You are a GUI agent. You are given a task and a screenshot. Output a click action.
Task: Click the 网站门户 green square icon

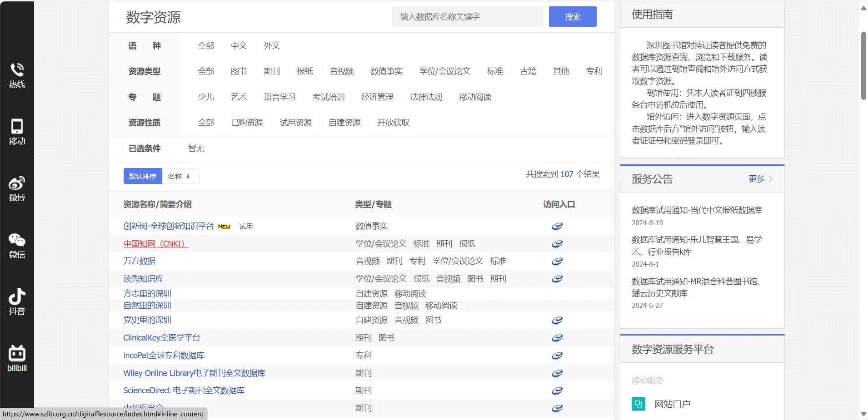639,404
